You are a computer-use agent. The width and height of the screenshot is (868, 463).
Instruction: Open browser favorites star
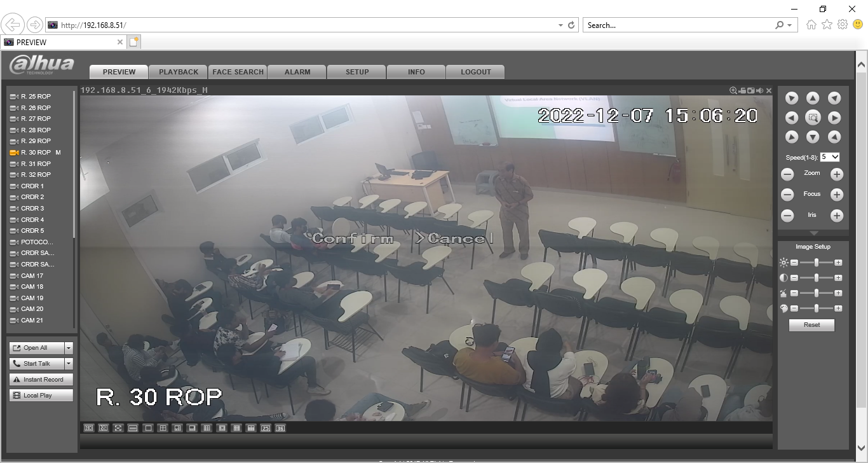click(x=827, y=25)
